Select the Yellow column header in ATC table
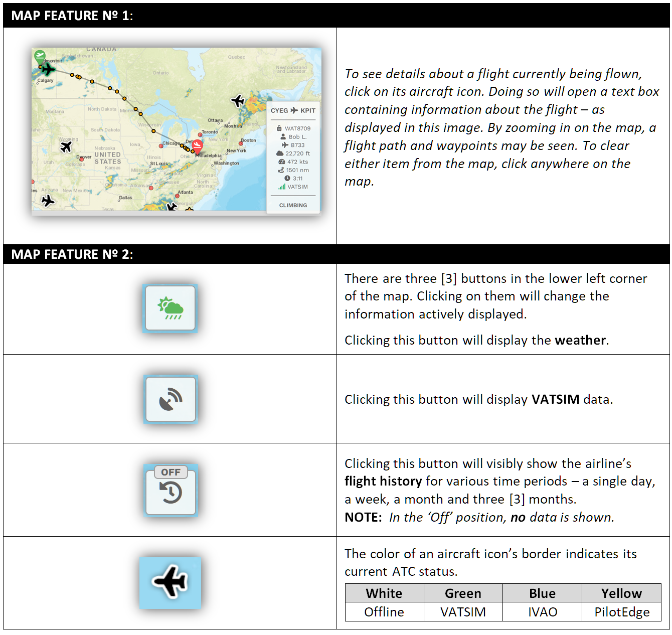Viewport: 672px width, 635px height. pyautogui.click(x=621, y=593)
